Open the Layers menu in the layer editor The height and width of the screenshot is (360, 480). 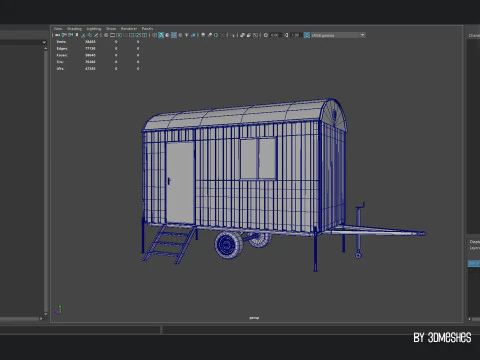[x=475, y=248]
